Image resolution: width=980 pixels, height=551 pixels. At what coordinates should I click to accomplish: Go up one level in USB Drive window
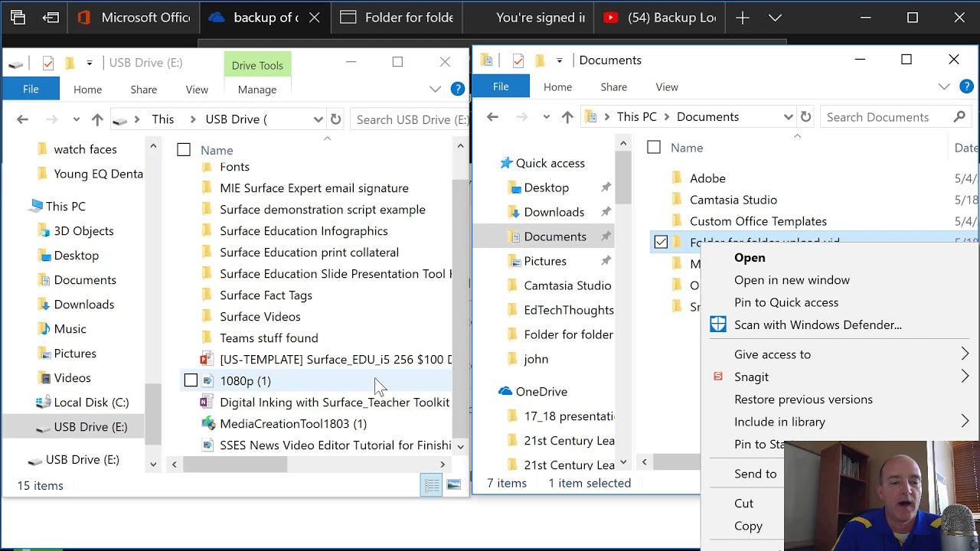click(x=97, y=119)
